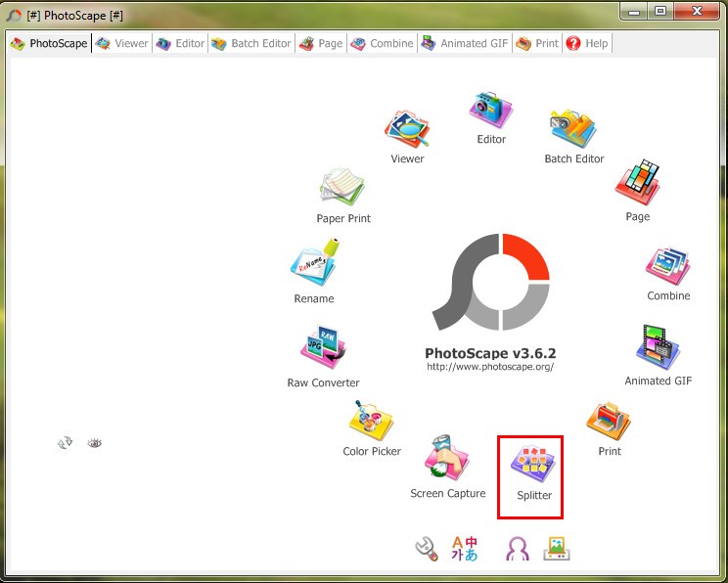Click the PhotoScape title bar icon
The height and width of the screenshot is (583, 728).
[14, 16]
